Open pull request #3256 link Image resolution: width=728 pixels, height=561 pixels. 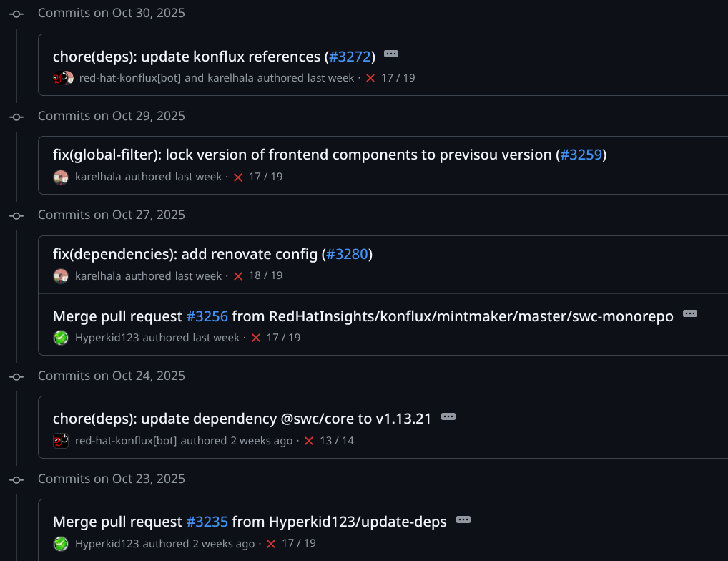point(207,316)
